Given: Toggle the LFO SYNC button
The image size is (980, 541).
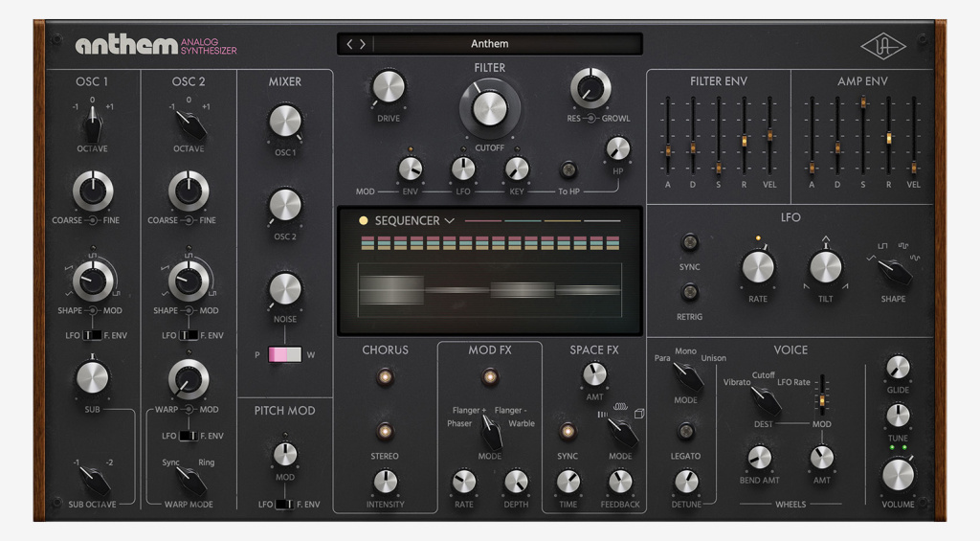Looking at the screenshot, I should pyautogui.click(x=689, y=242).
